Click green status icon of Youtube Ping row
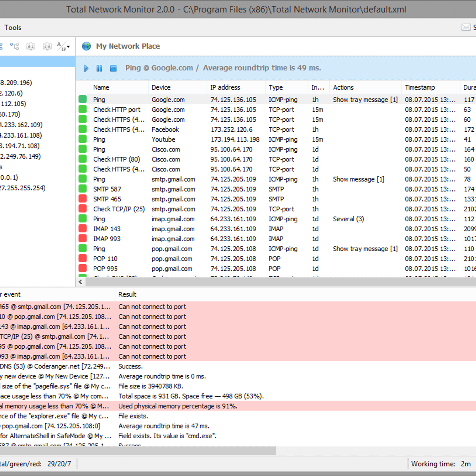This screenshot has width=476, height=476. 83,139
